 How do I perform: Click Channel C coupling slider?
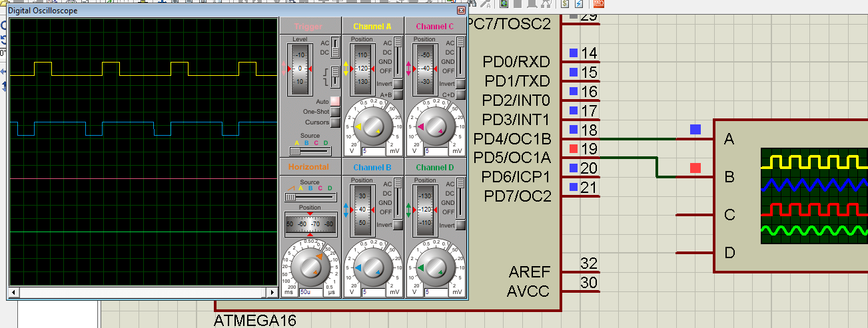coord(461,57)
